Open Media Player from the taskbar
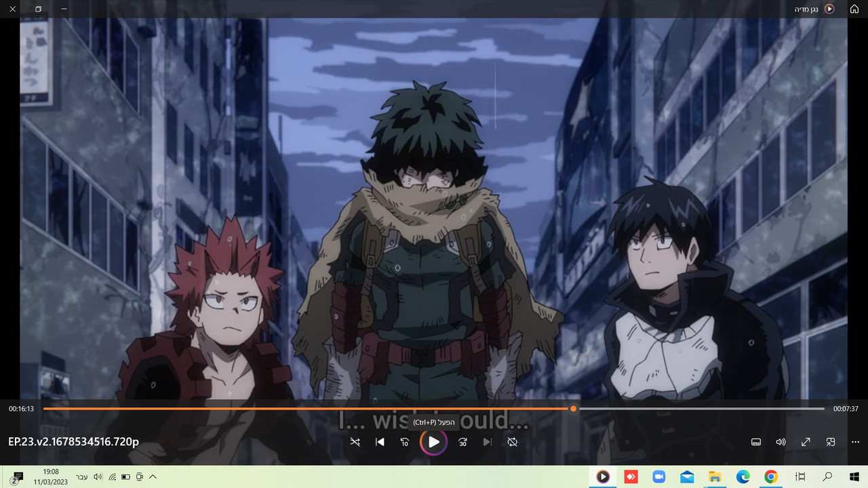868x488 pixels. coord(603,476)
